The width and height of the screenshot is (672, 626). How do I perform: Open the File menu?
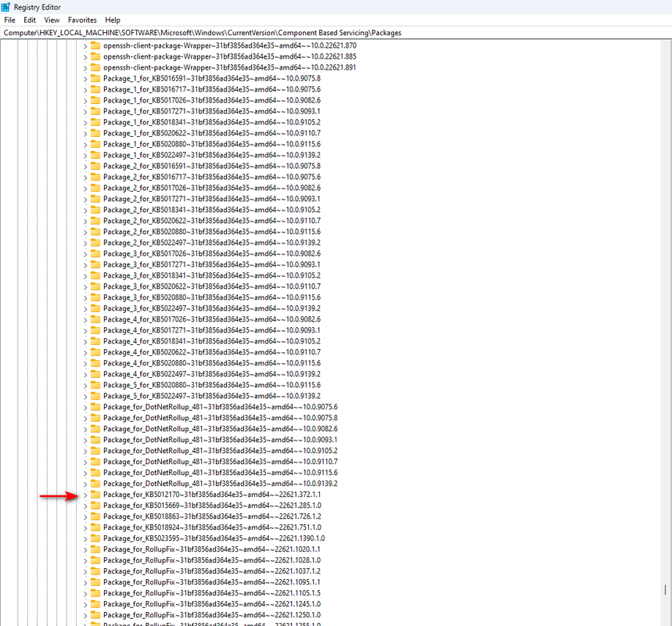click(9, 20)
